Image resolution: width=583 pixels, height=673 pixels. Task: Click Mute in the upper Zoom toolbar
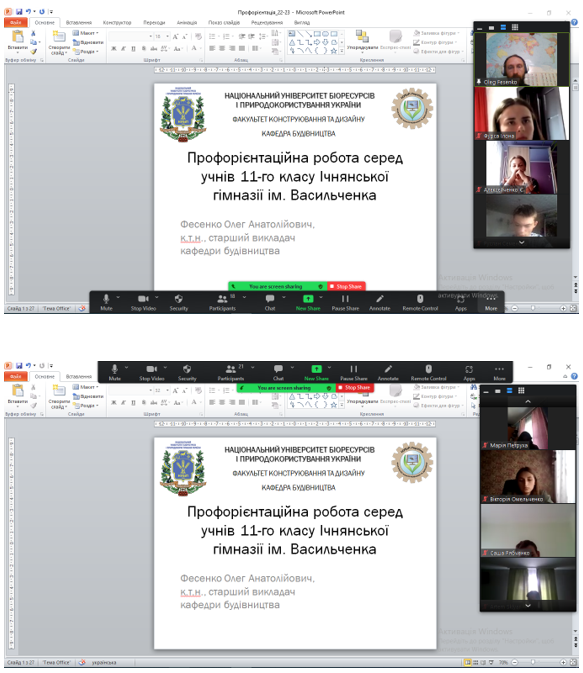tap(106, 302)
